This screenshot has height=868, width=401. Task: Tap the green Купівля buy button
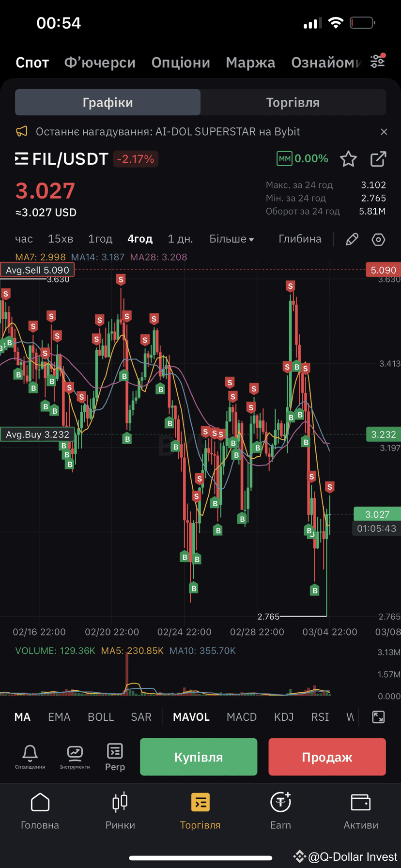tap(199, 757)
